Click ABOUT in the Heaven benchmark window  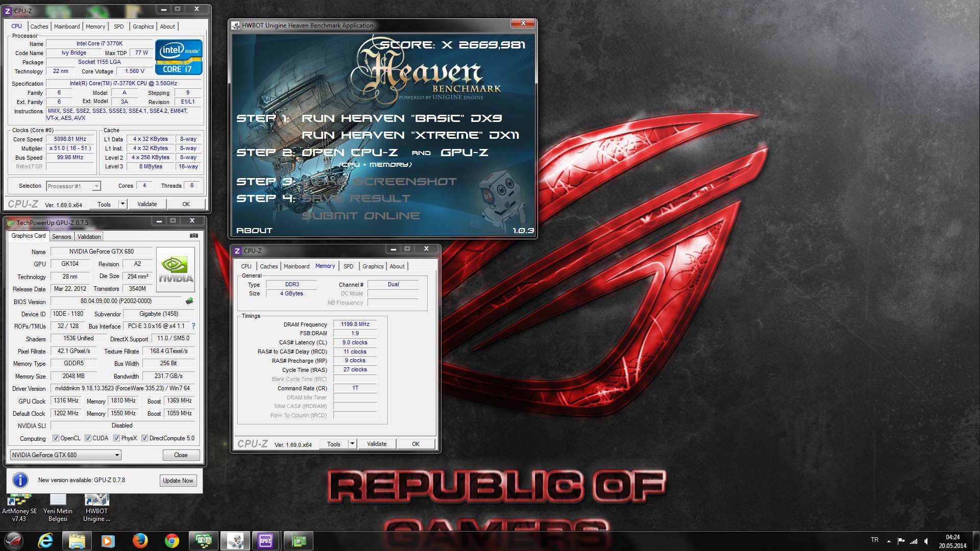coord(254,231)
